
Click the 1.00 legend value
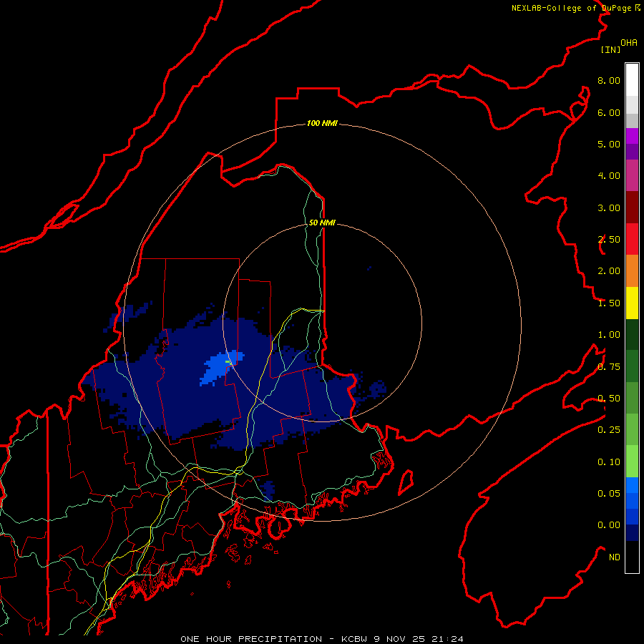(x=609, y=335)
